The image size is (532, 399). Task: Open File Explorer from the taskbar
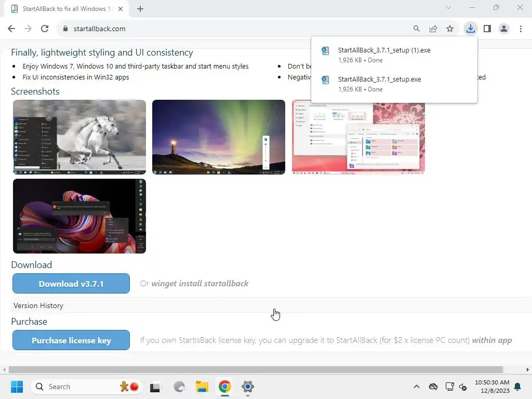coord(202,387)
